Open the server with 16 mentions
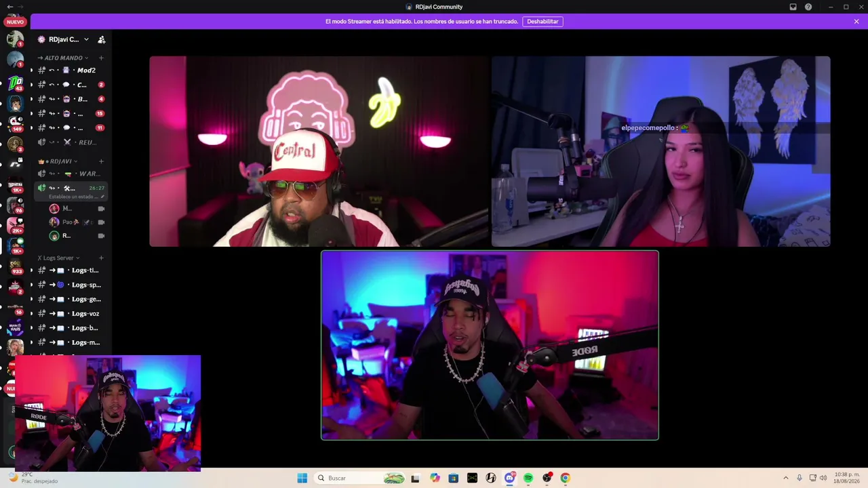868x488 pixels. tap(15, 306)
